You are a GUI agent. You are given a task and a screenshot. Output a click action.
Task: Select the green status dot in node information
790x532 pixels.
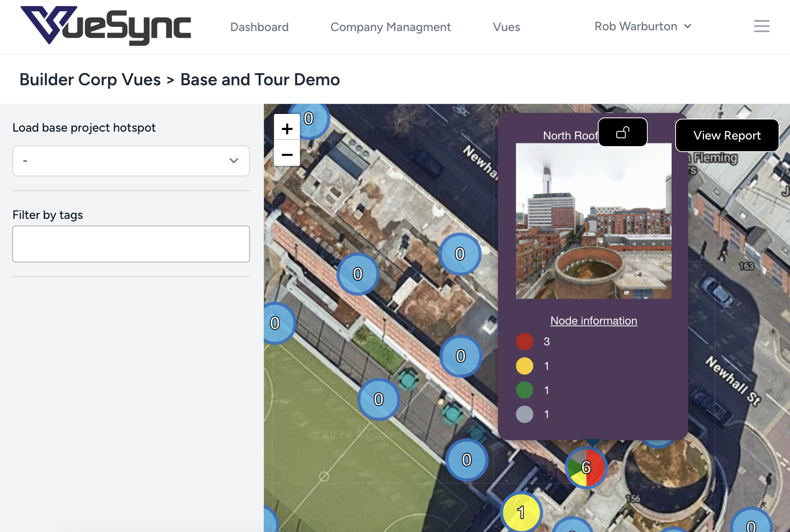[x=524, y=390]
